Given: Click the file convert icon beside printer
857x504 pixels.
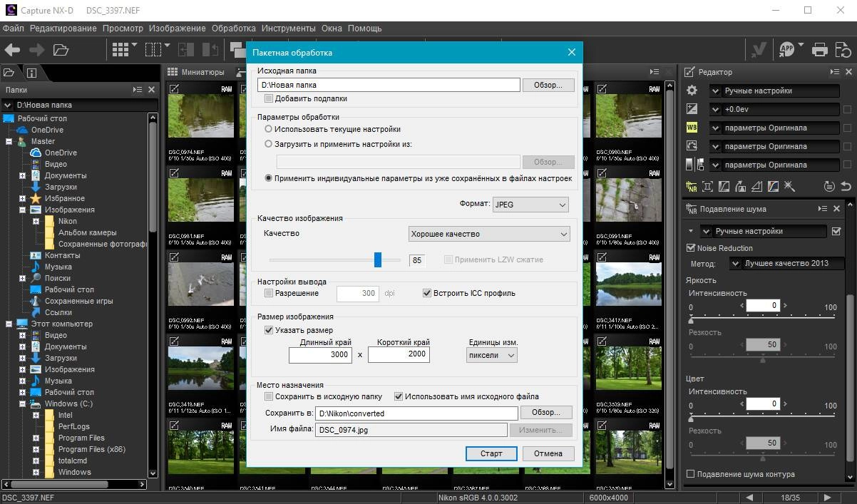Looking at the screenshot, I should coord(844,49).
